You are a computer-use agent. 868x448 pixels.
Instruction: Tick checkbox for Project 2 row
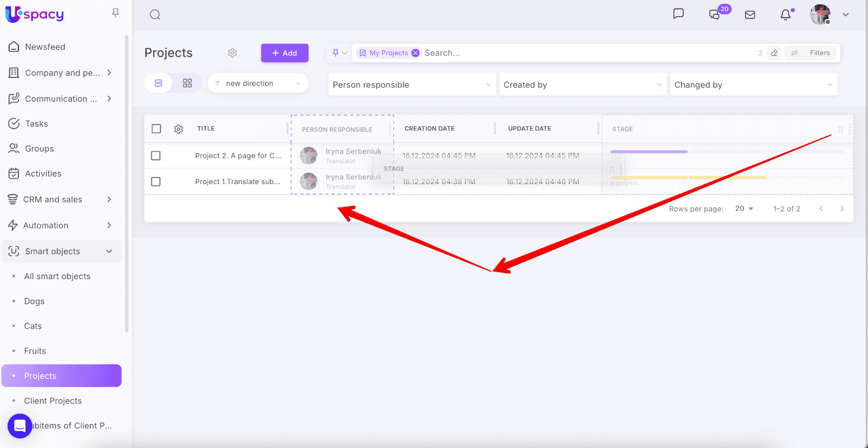[x=156, y=156]
